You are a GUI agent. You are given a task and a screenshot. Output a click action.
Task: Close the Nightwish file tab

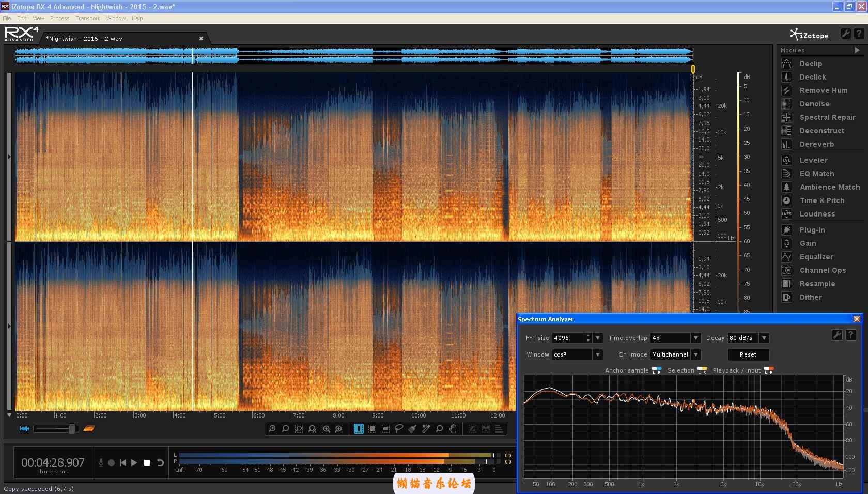point(202,38)
